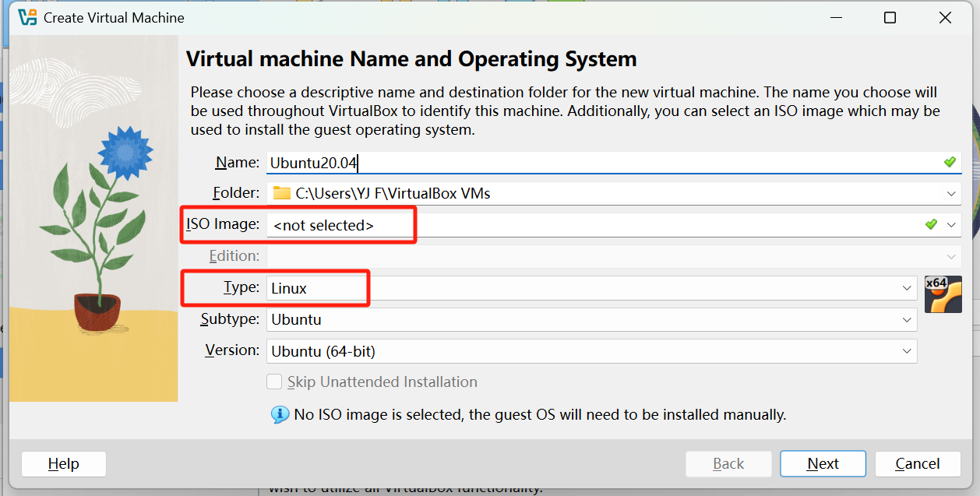Expand the Subtype dropdown showing Ubuntu
Screen dimensions: 980x496
pyautogui.click(x=907, y=319)
